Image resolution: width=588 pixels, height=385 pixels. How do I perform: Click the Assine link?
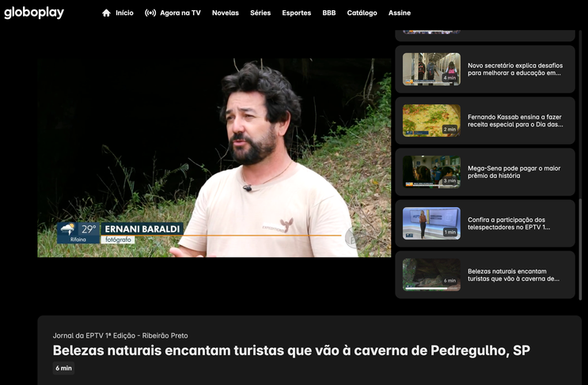pos(400,13)
